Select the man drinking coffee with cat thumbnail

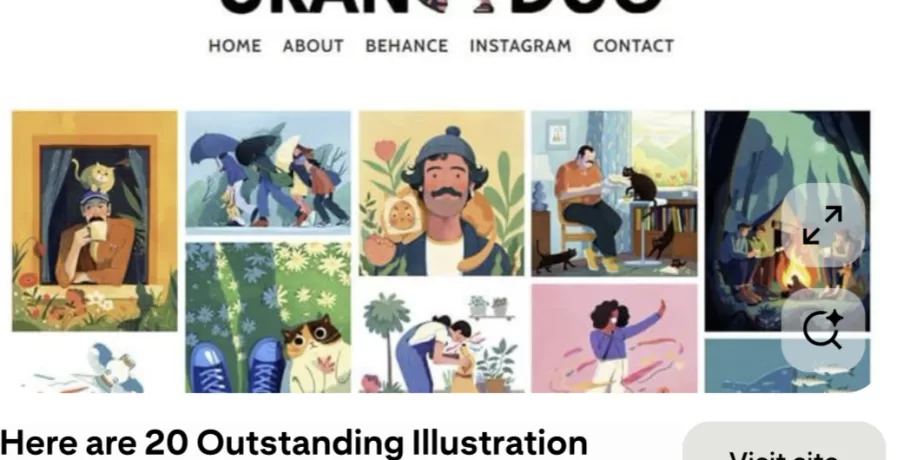pyautogui.click(x=94, y=221)
